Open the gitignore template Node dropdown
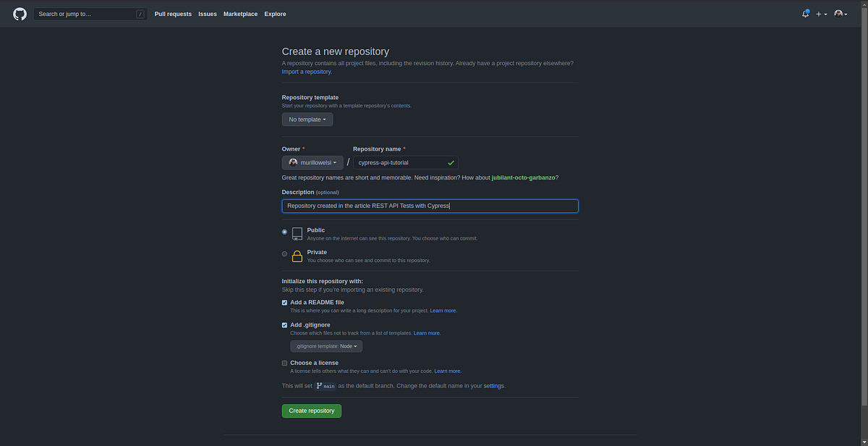The height and width of the screenshot is (446, 868). [x=326, y=346]
